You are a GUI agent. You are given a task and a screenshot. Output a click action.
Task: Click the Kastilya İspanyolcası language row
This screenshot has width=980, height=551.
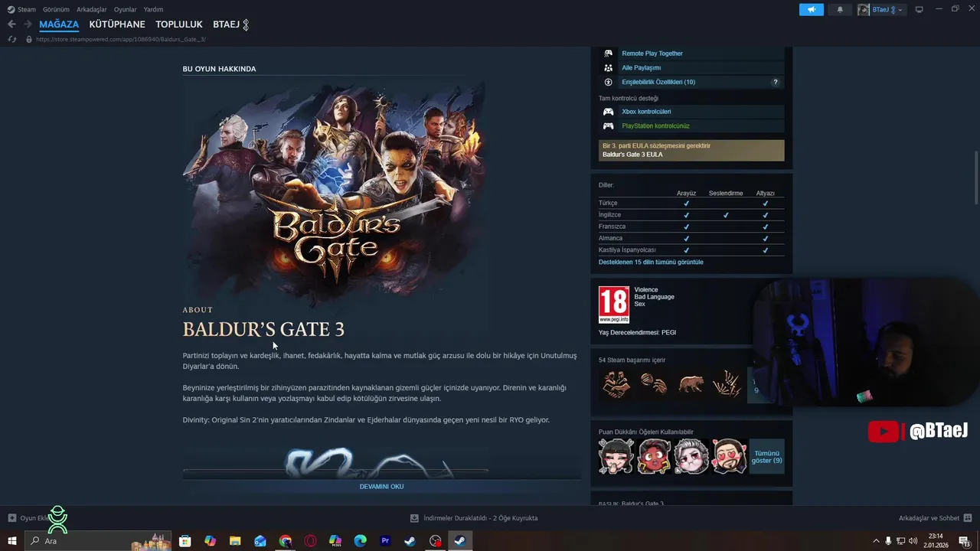(691, 250)
